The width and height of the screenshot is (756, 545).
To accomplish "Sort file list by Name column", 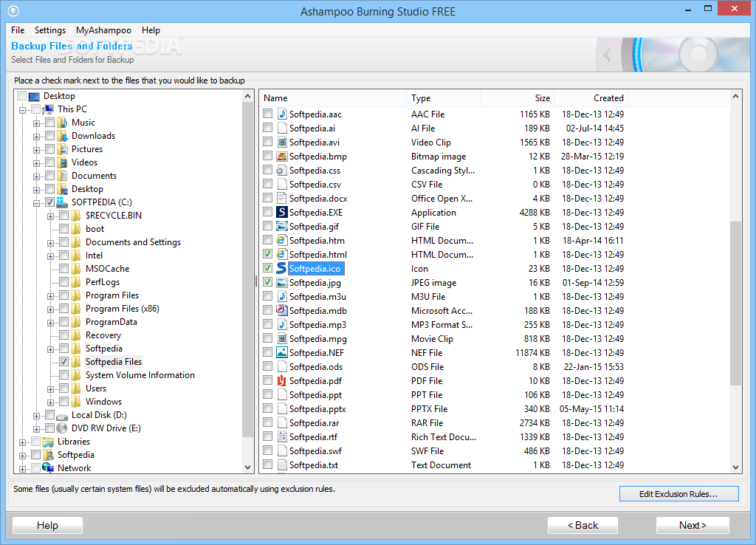I will (333, 98).
